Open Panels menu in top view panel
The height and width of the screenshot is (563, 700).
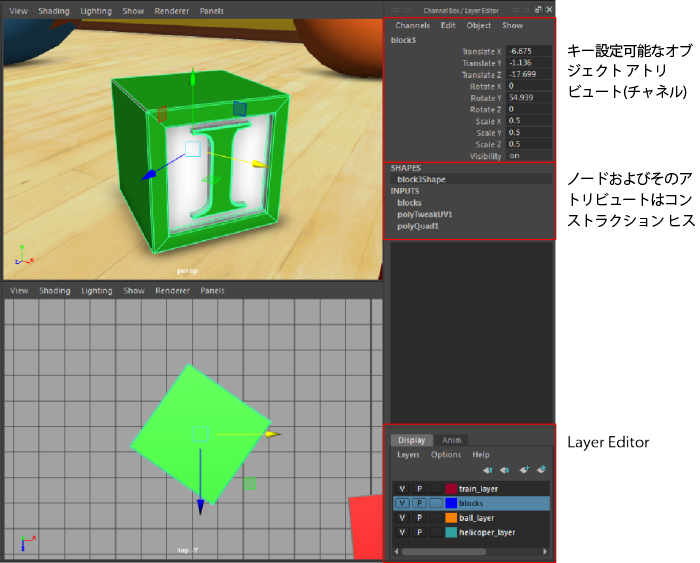tap(212, 291)
